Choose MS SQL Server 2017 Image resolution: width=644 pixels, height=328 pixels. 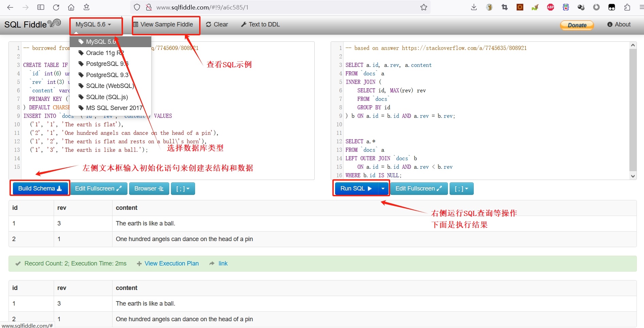110,108
